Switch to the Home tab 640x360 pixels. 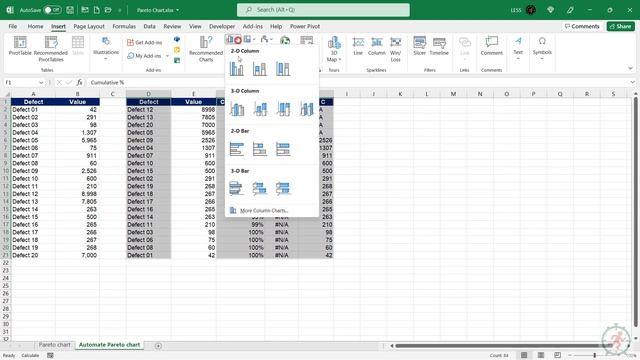pyautogui.click(x=36, y=26)
